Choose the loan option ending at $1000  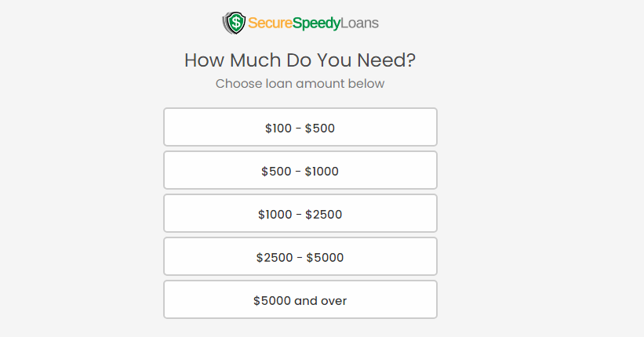pyautogui.click(x=300, y=170)
